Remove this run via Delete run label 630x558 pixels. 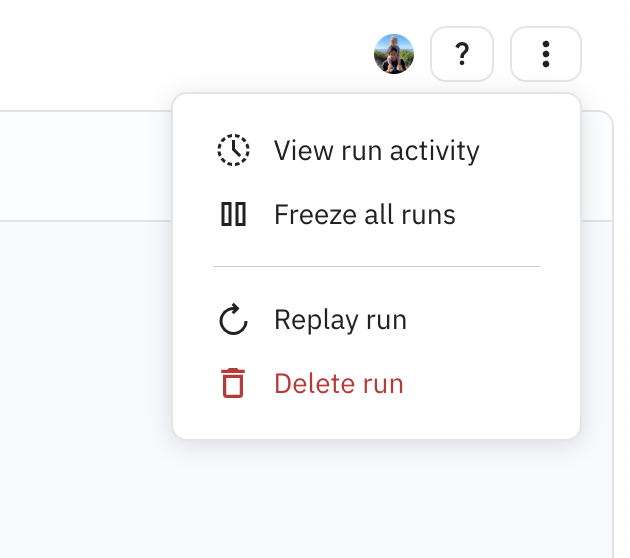(x=338, y=383)
